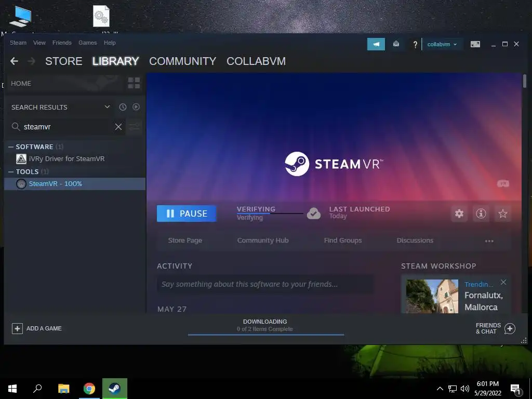Show hidden system tray icons
Screen dimensions: 532x399
pos(440,389)
